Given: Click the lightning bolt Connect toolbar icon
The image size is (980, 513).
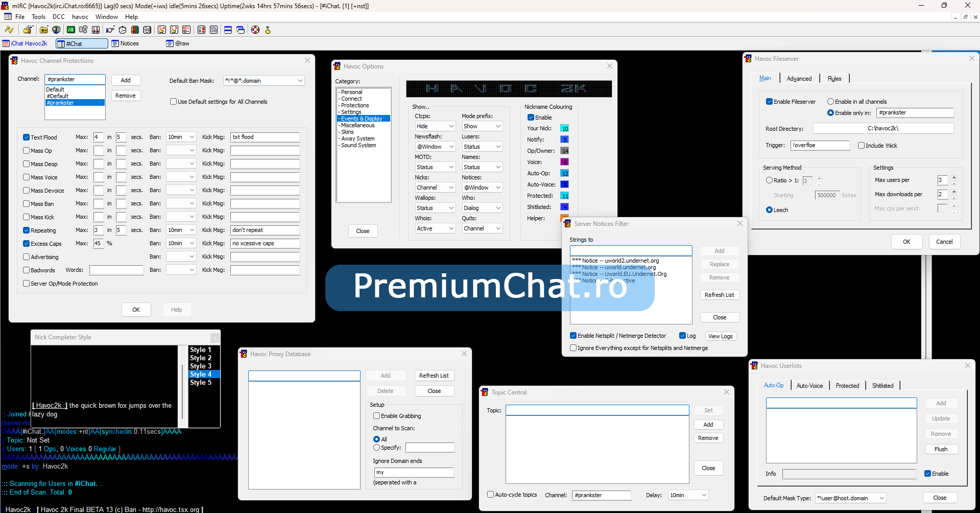Looking at the screenshot, I should (9, 30).
